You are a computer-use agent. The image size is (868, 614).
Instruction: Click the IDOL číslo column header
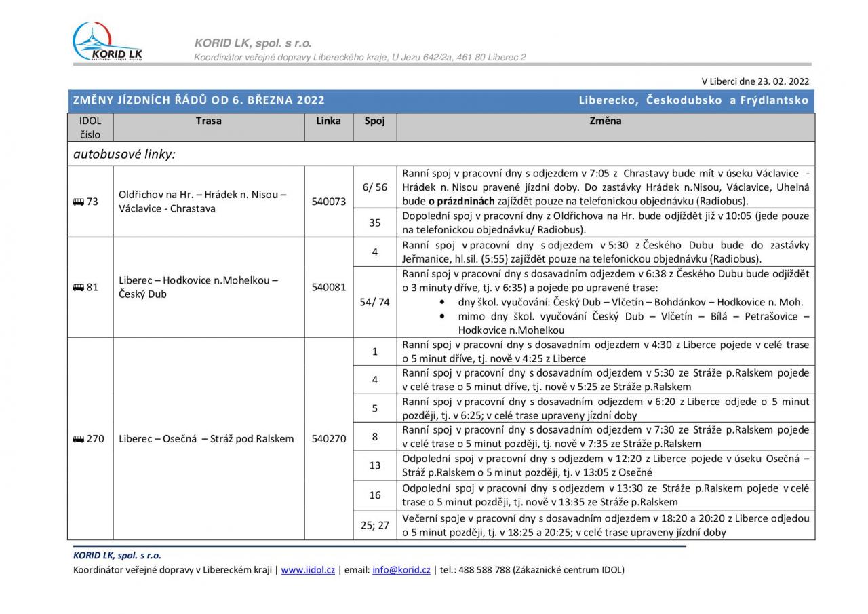click(90, 128)
